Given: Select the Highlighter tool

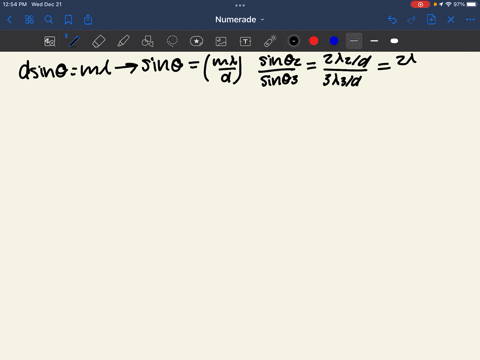Looking at the screenshot, I should [123, 41].
